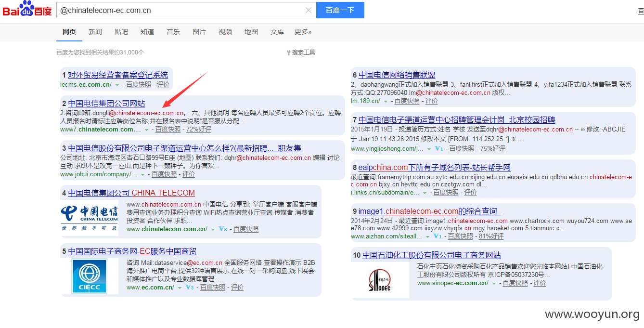Expand dropdown arrow next to www.aizhan.com
The image size is (644, 328).
[x=427, y=236]
